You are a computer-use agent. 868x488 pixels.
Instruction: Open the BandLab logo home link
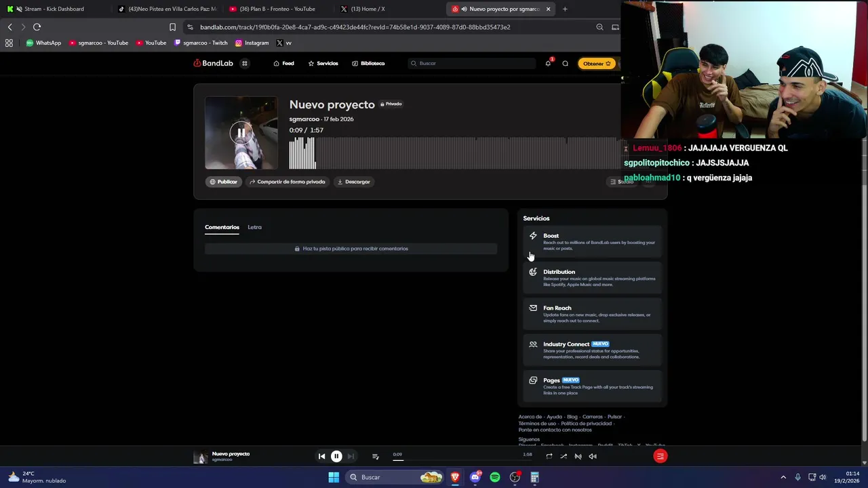click(x=213, y=63)
